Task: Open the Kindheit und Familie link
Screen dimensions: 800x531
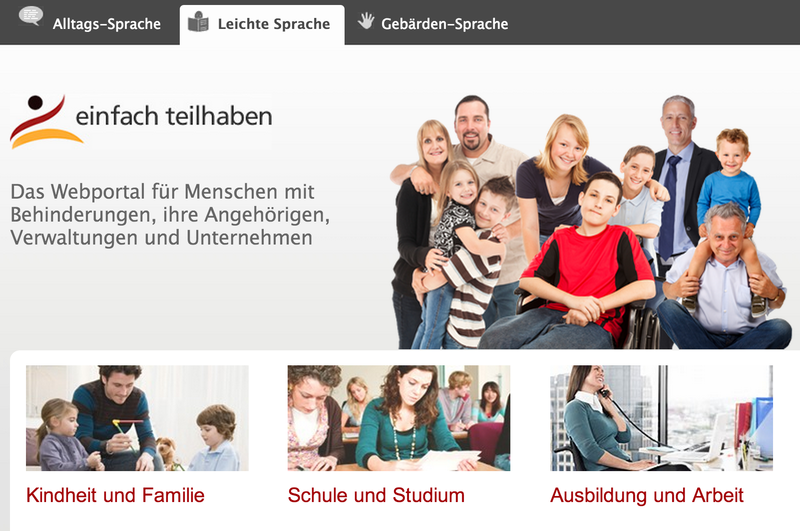Action: click(x=115, y=495)
